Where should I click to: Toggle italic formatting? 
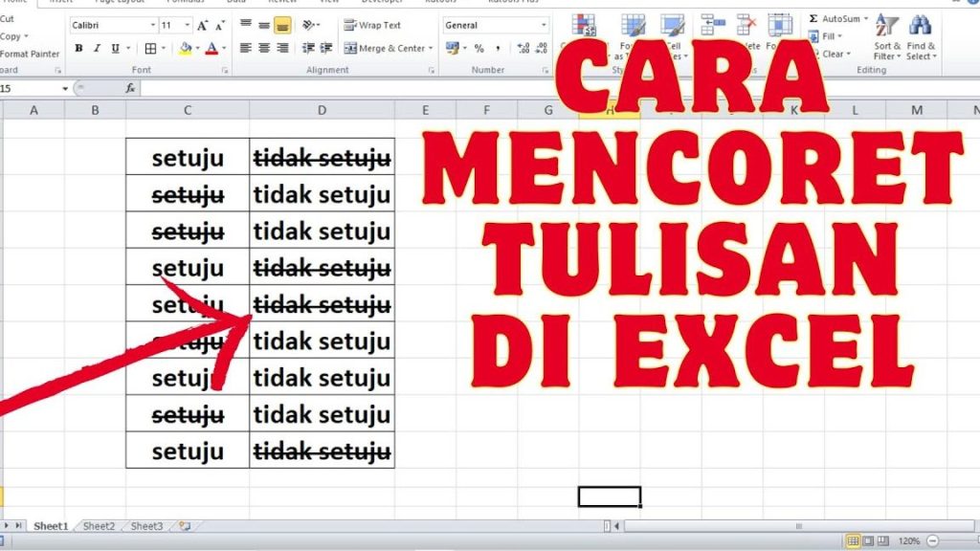(96, 47)
